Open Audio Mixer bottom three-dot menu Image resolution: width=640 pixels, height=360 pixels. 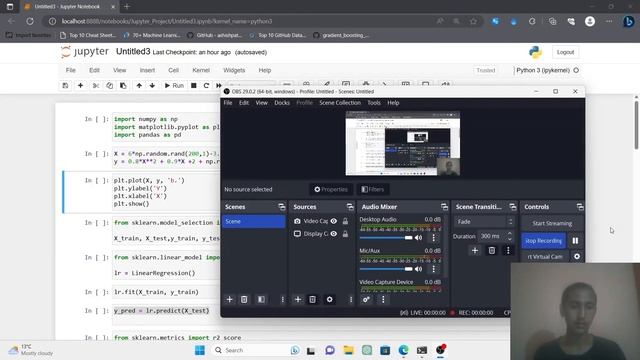(x=383, y=300)
